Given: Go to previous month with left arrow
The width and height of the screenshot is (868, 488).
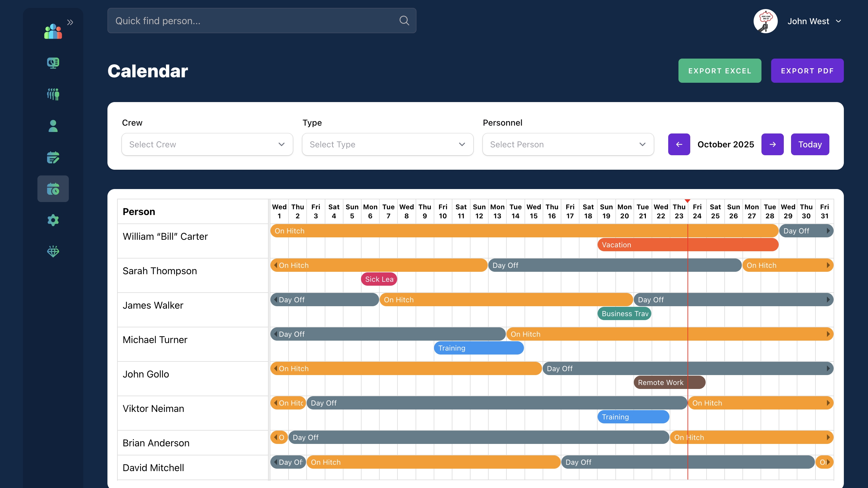Looking at the screenshot, I should pos(679,144).
